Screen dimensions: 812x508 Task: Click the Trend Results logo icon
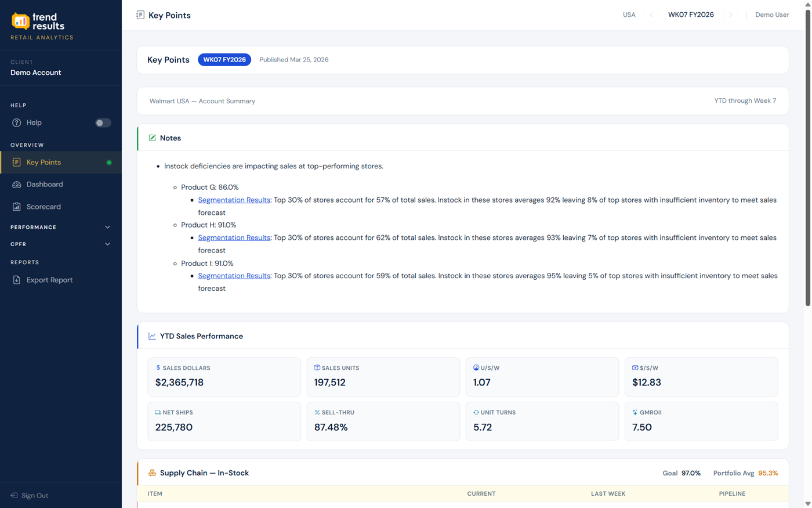(20, 21)
